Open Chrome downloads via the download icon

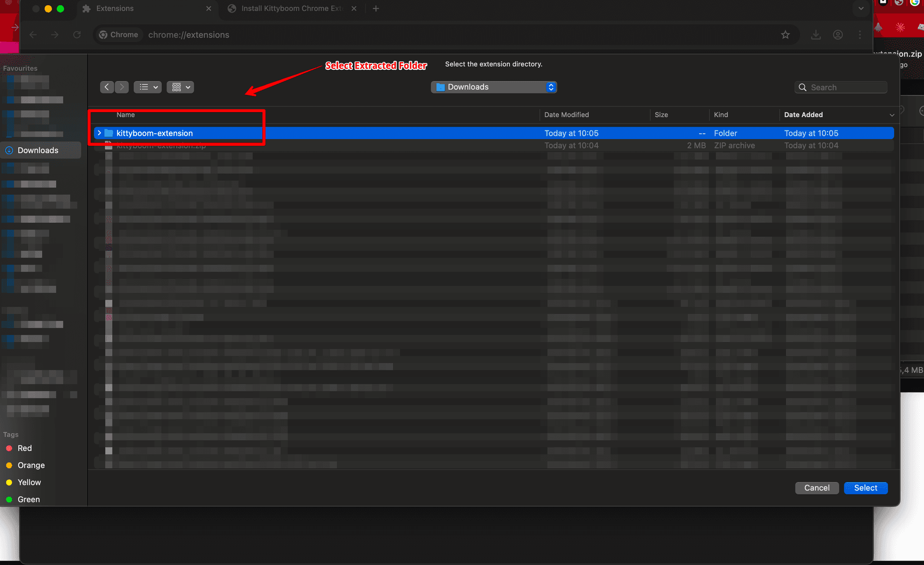click(x=815, y=34)
